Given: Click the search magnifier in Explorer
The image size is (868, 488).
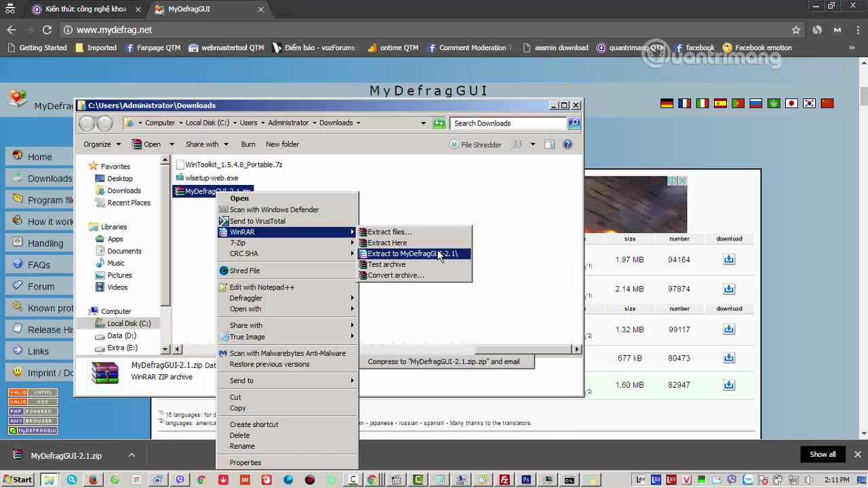Looking at the screenshot, I should [x=574, y=123].
